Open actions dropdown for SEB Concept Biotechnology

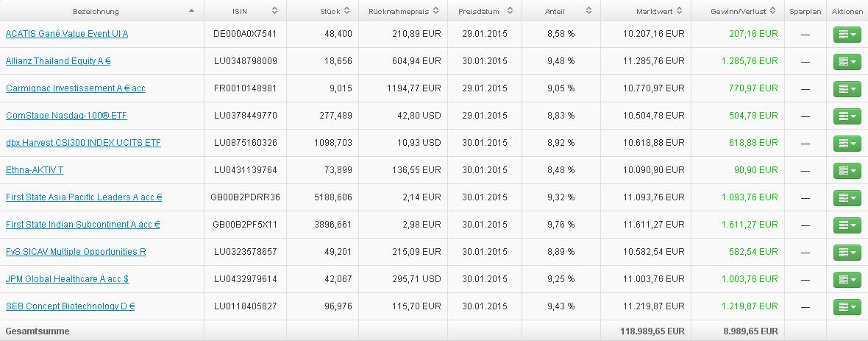click(847, 306)
